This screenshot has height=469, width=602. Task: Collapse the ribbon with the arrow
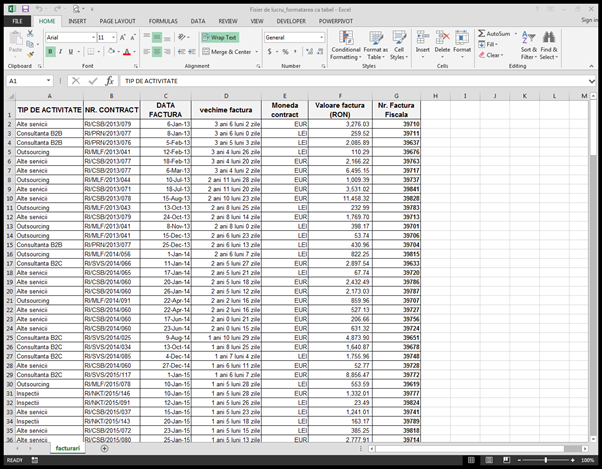(x=591, y=66)
